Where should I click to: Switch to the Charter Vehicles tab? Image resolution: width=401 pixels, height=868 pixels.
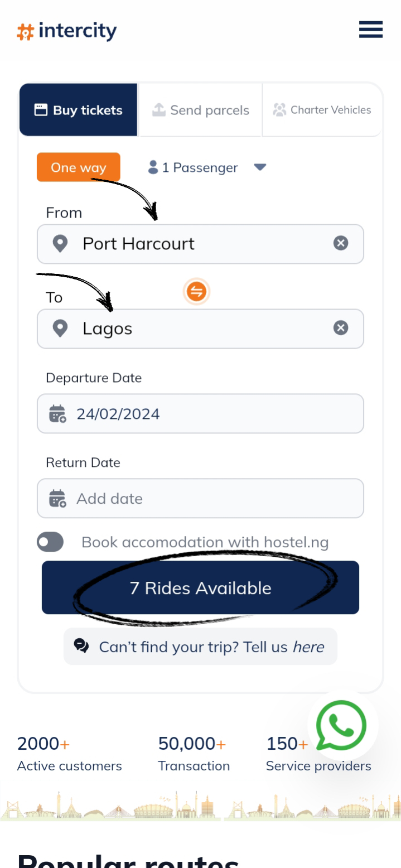point(322,110)
